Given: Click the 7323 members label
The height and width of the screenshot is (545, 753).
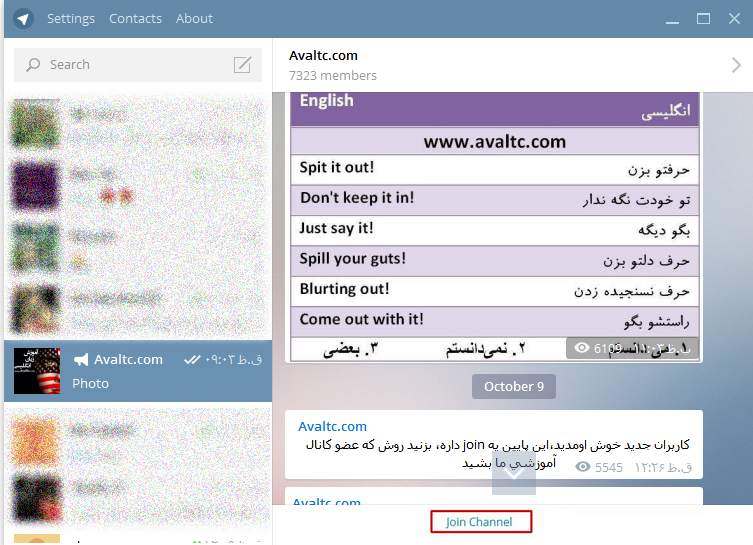Looking at the screenshot, I should (333, 76).
